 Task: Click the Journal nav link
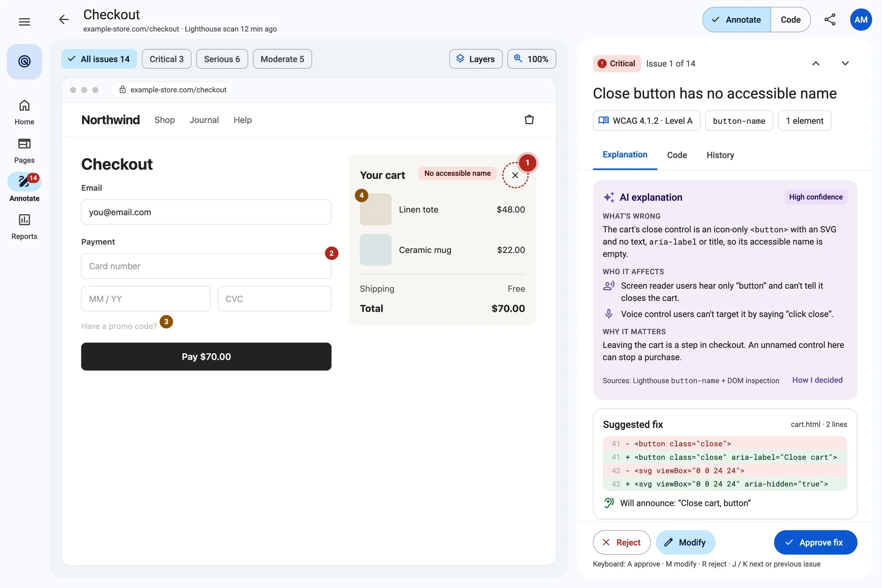204,120
